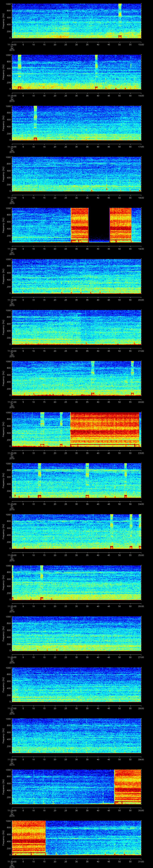Open the spectrogram panel starting at 11:20:00

tap(76, 327)
